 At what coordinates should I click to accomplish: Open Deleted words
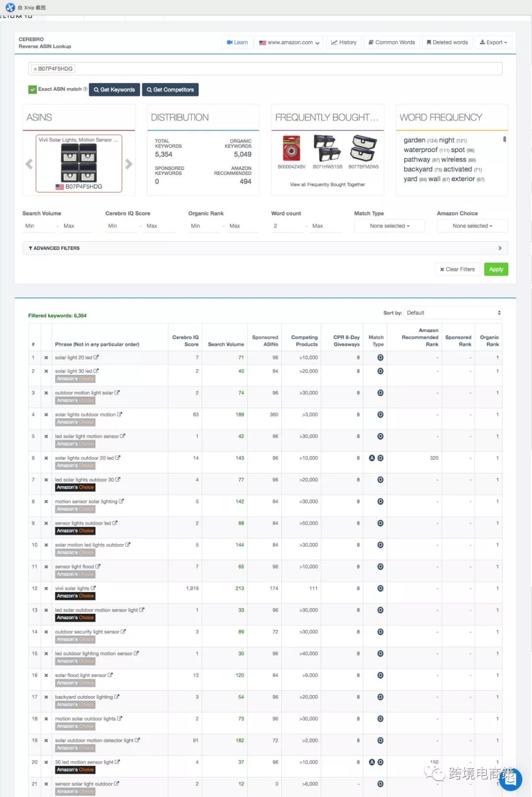pos(447,42)
